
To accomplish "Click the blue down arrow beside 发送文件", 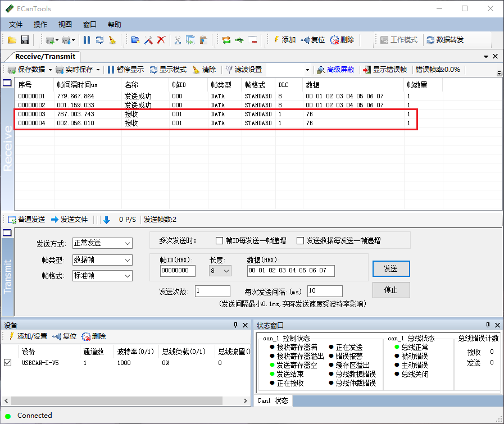I will tap(107, 220).
